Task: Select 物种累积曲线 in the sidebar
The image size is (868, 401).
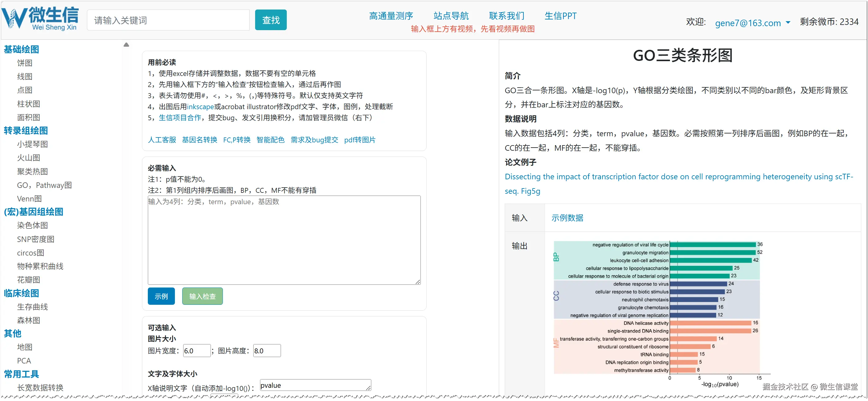Action: 40,266
